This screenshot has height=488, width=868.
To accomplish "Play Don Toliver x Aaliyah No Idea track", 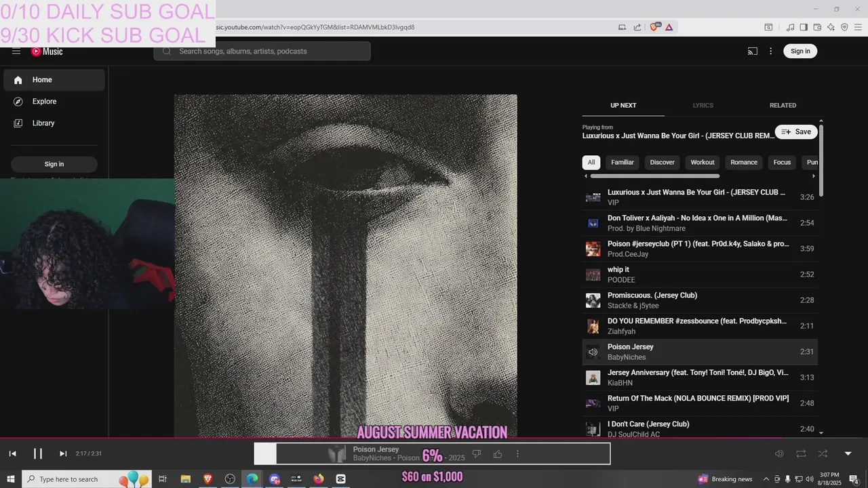I will (x=700, y=223).
